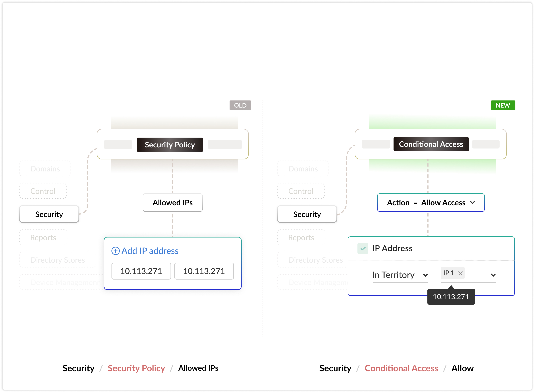Click the Add IP address link
The image size is (534, 392).
point(150,251)
